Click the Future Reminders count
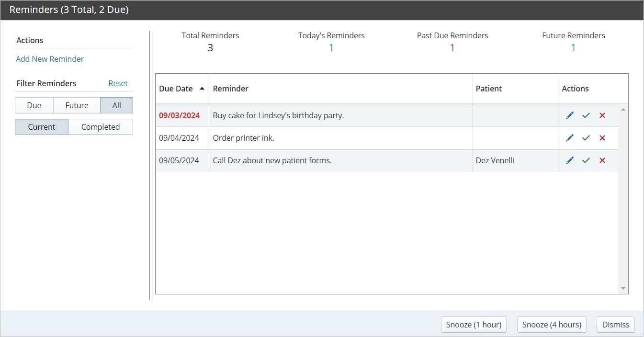The height and width of the screenshot is (337, 644). (574, 47)
